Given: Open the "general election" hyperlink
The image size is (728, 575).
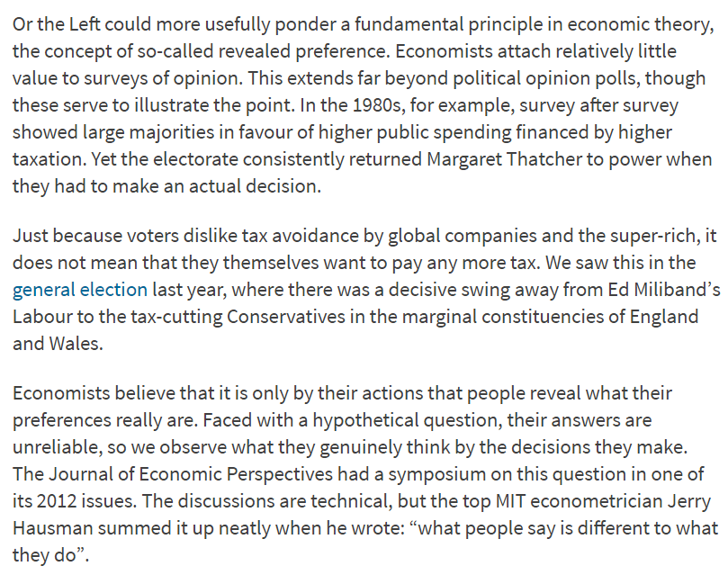Looking at the screenshot, I should (80, 290).
